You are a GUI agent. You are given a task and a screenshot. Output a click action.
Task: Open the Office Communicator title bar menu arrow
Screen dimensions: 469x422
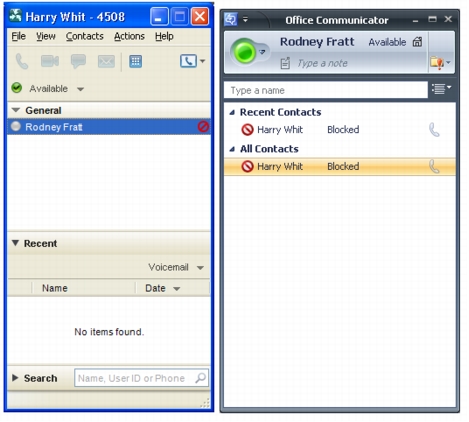coord(245,20)
